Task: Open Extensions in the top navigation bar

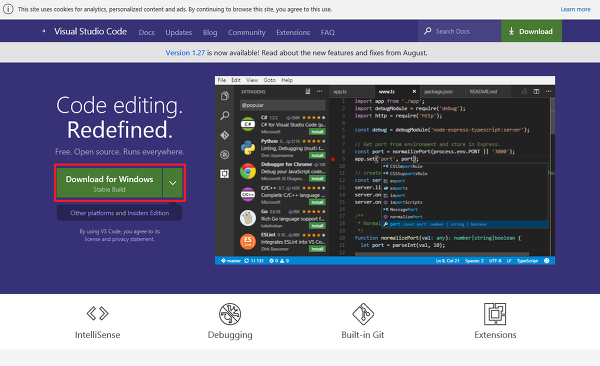Action: click(x=293, y=33)
